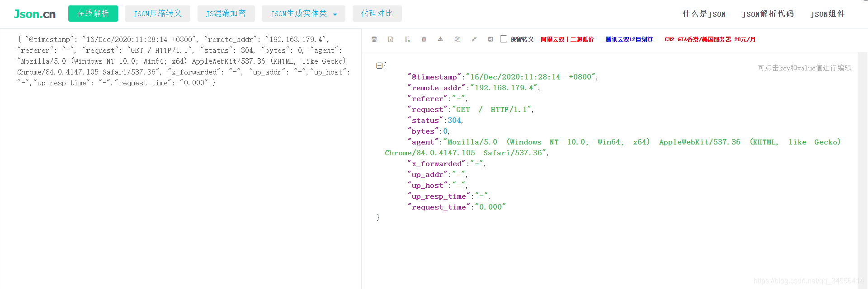Open the 代码对比 tab

(x=377, y=14)
